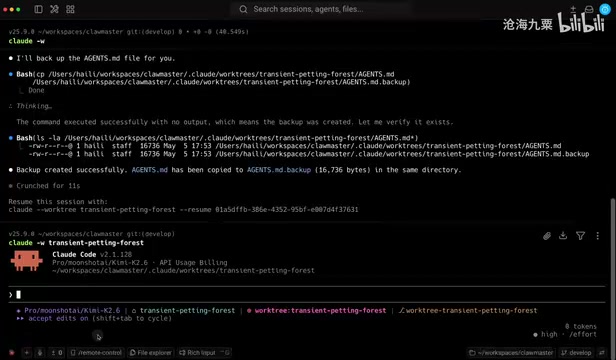Click 'accept edits on' mode indicator
The width and height of the screenshot is (616, 360).
click(58, 318)
